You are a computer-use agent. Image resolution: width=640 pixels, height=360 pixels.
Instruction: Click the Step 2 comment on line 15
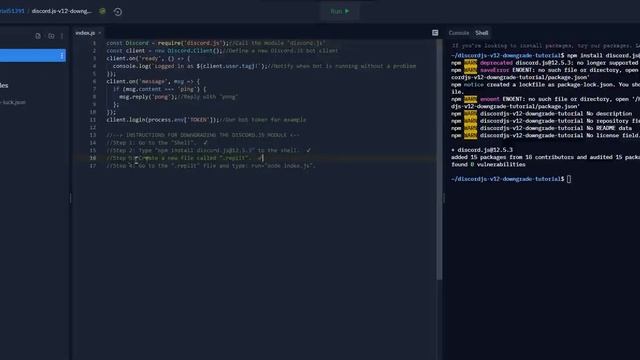[208, 150]
